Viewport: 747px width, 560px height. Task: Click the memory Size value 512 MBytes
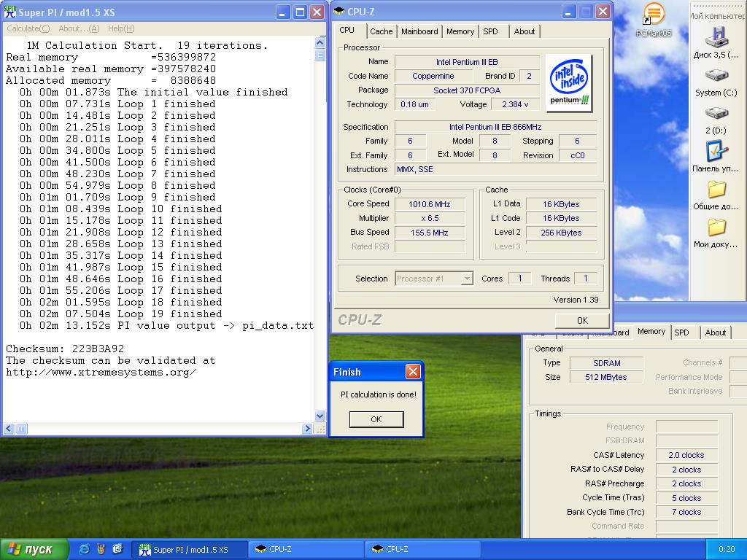(x=606, y=377)
